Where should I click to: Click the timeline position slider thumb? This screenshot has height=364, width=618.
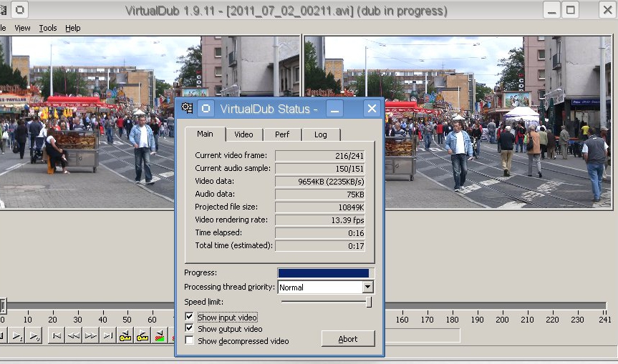[3, 305]
